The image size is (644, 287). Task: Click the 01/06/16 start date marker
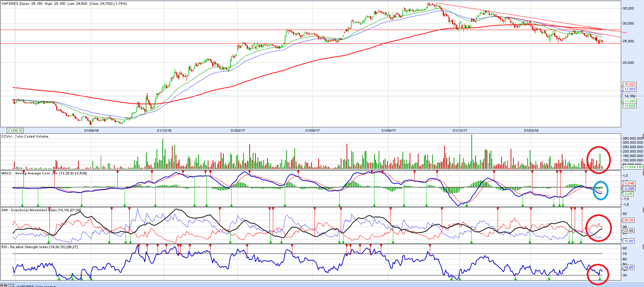15,130
